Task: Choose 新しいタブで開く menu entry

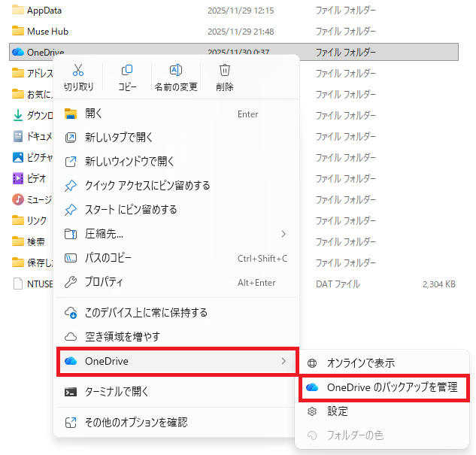Action: [x=119, y=138]
